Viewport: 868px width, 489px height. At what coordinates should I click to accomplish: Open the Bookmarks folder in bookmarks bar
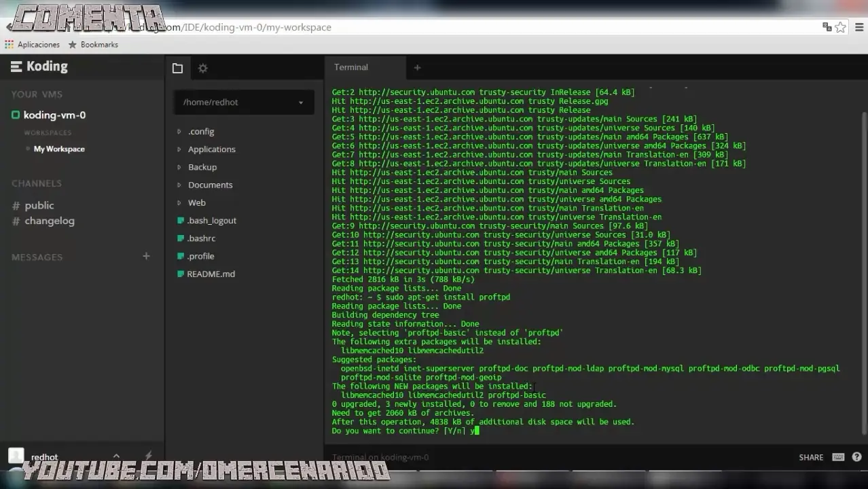93,44
